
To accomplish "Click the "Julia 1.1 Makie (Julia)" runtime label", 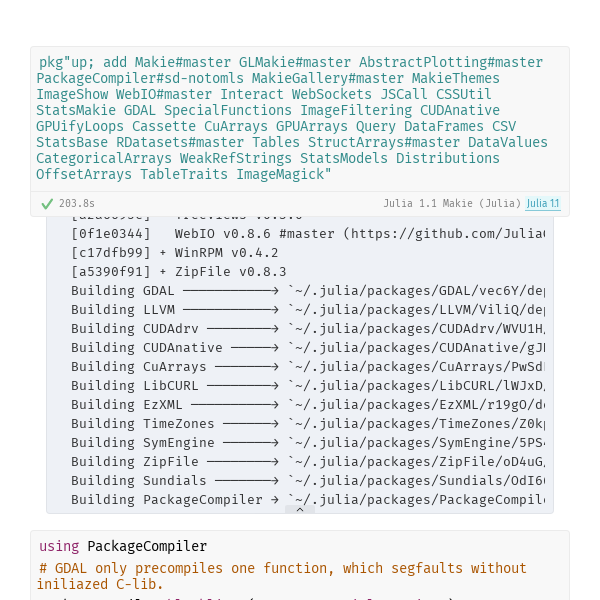I will (452, 203).
